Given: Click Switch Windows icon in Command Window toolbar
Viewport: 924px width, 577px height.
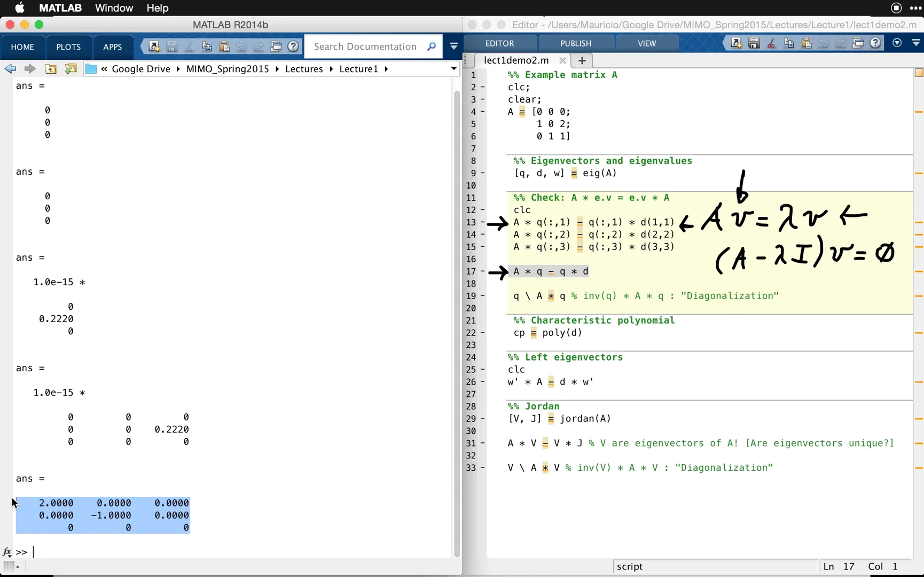Looking at the screenshot, I should coord(276,46).
